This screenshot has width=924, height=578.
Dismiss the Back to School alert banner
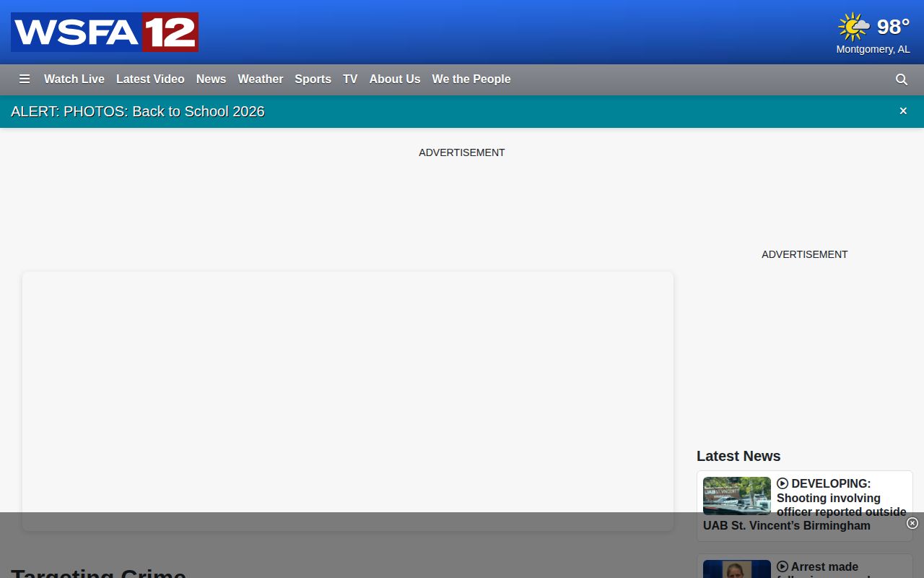click(x=903, y=111)
